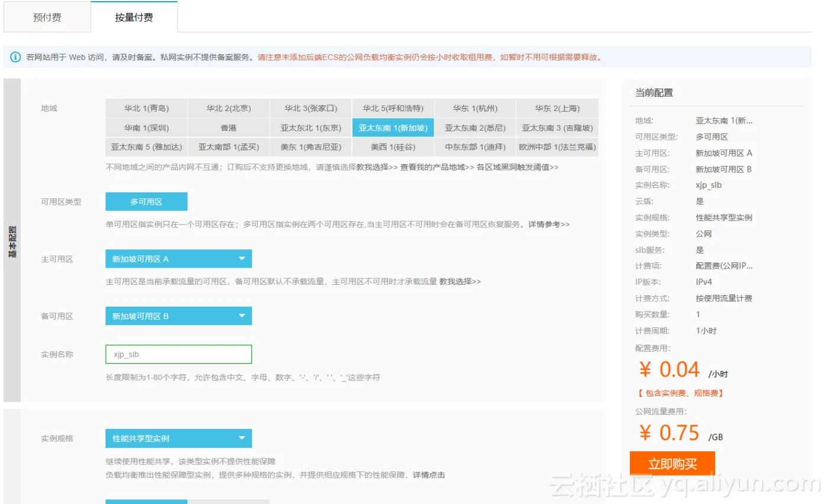Choose region 华北 3(张家口)

click(311, 108)
